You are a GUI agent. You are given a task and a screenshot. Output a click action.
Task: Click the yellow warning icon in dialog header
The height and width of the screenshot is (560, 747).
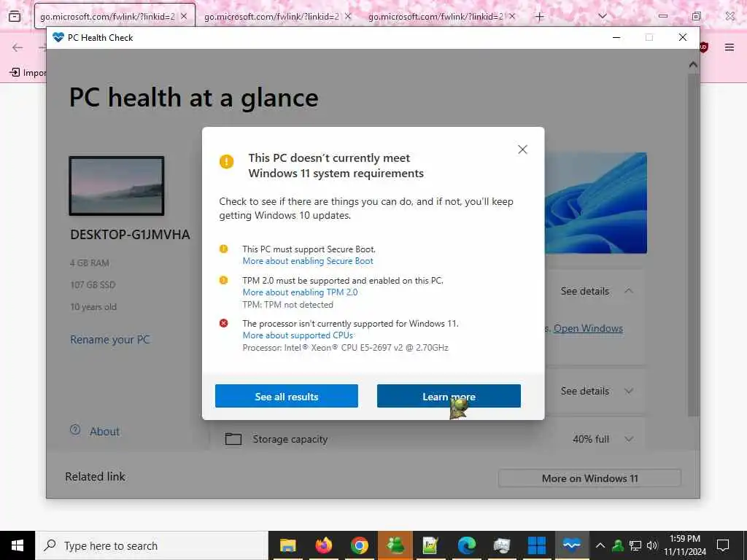[227, 161]
